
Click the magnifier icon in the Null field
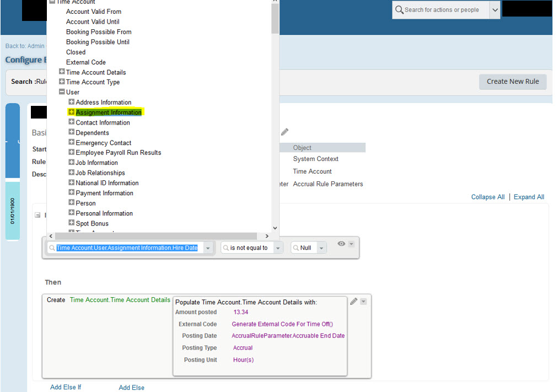click(x=296, y=248)
